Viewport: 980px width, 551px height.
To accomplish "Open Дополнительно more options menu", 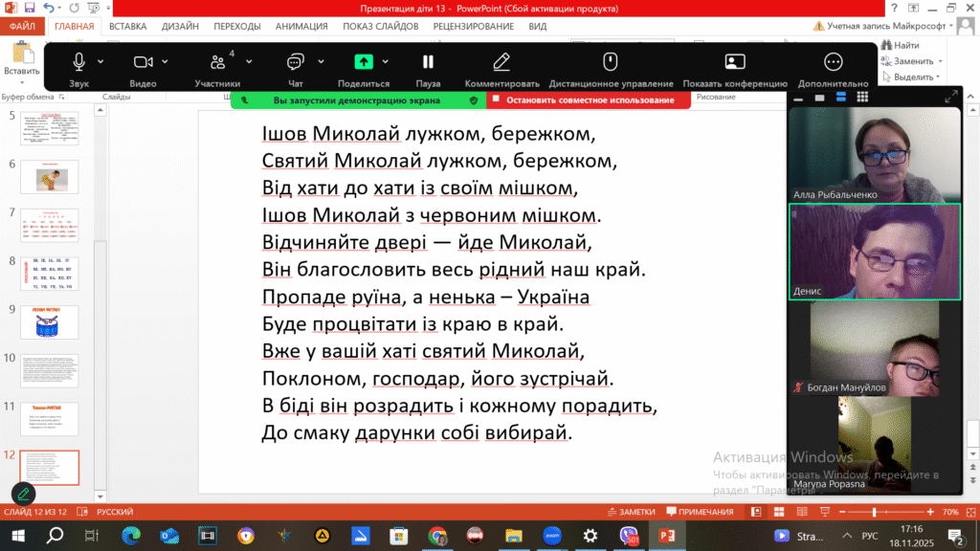I will click(x=833, y=62).
